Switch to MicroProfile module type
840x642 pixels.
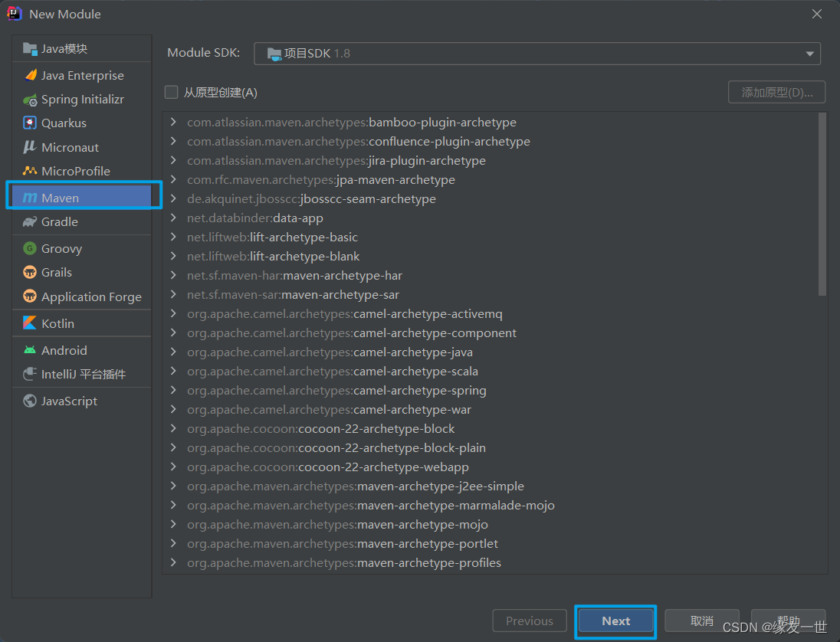click(x=75, y=171)
